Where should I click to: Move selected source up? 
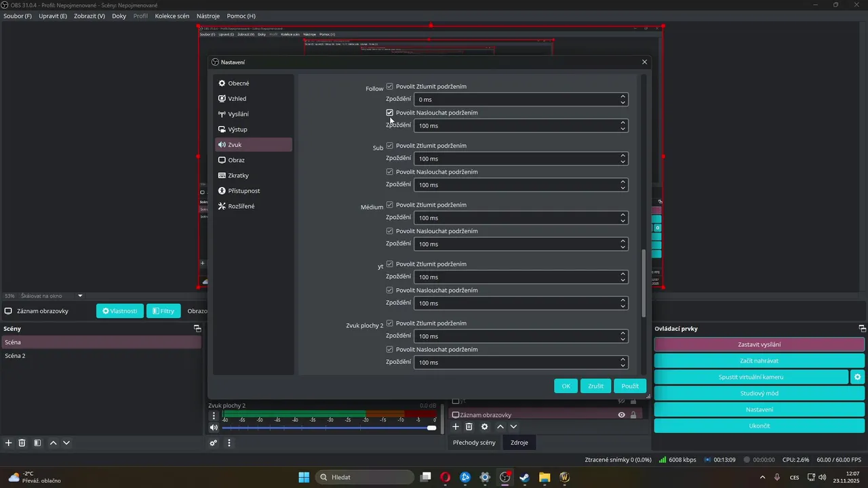500,426
